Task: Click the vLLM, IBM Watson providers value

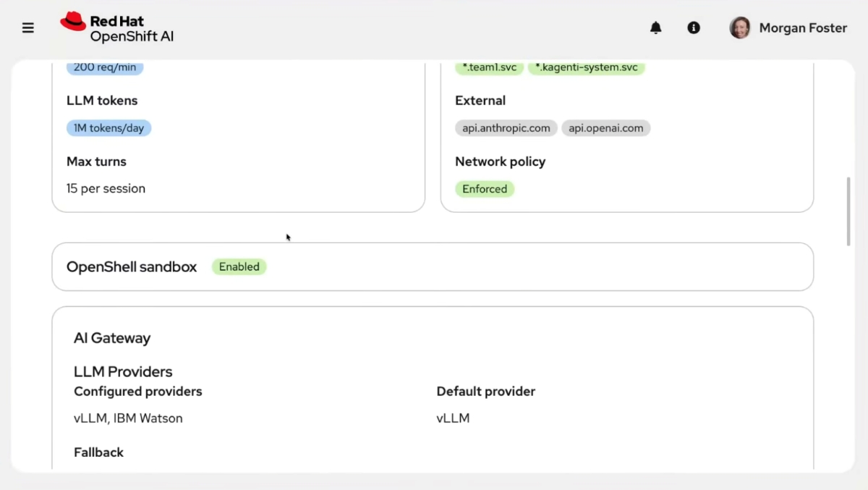Action: [128, 418]
